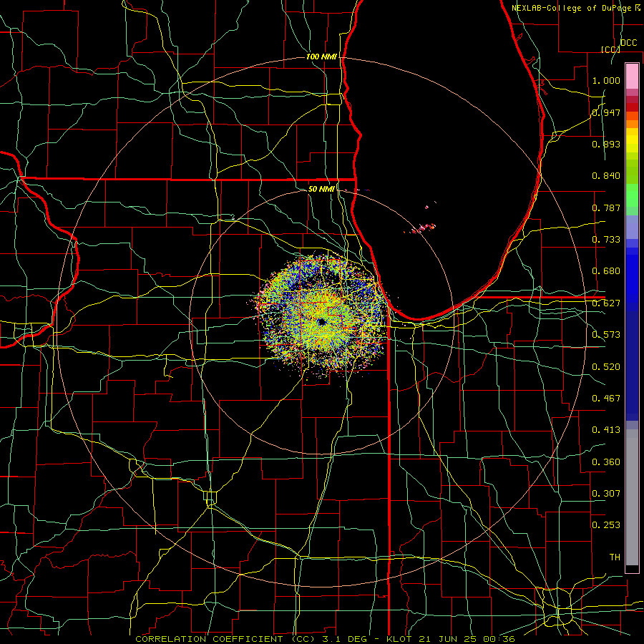Select the 0.893 legend value
The height and width of the screenshot is (644, 644).
(606, 144)
